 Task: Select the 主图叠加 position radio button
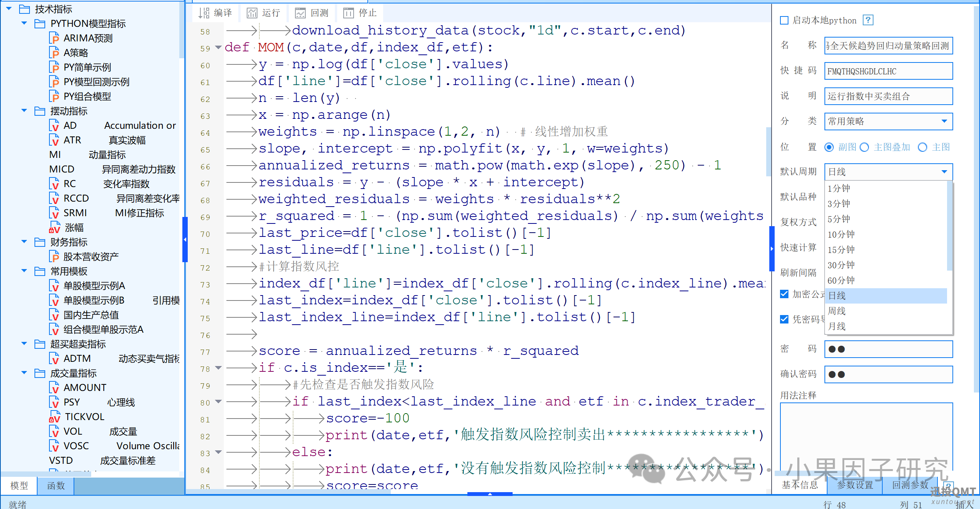pyautogui.click(x=864, y=147)
